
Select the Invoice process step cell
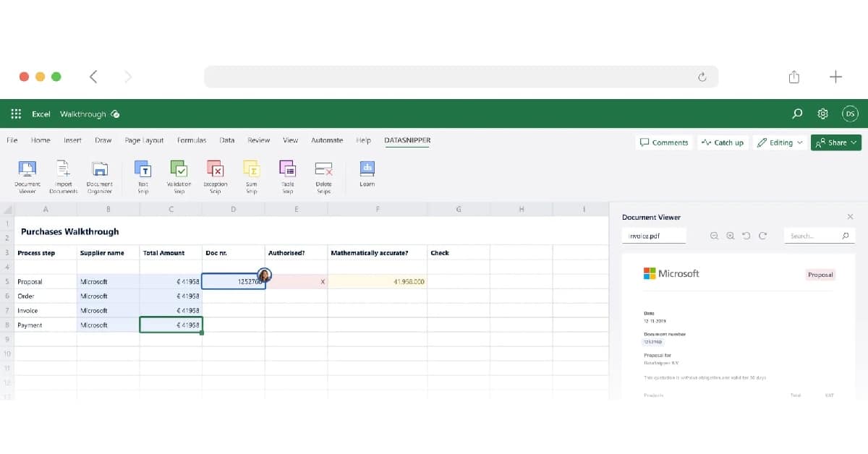(x=46, y=310)
